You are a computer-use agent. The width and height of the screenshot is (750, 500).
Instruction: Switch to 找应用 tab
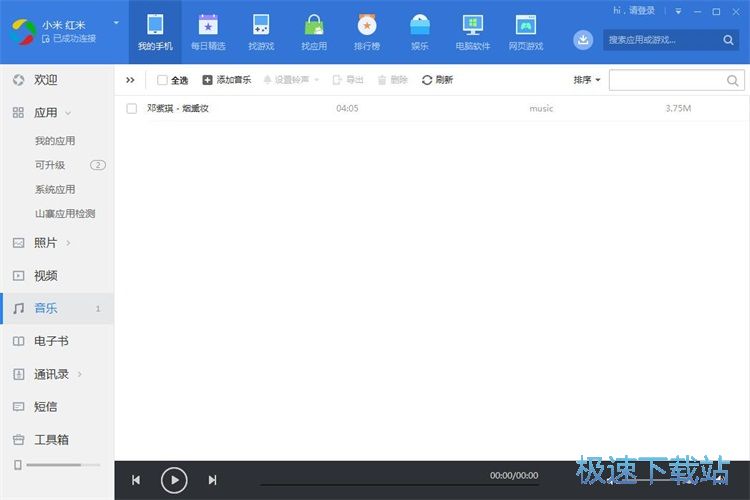[314, 32]
